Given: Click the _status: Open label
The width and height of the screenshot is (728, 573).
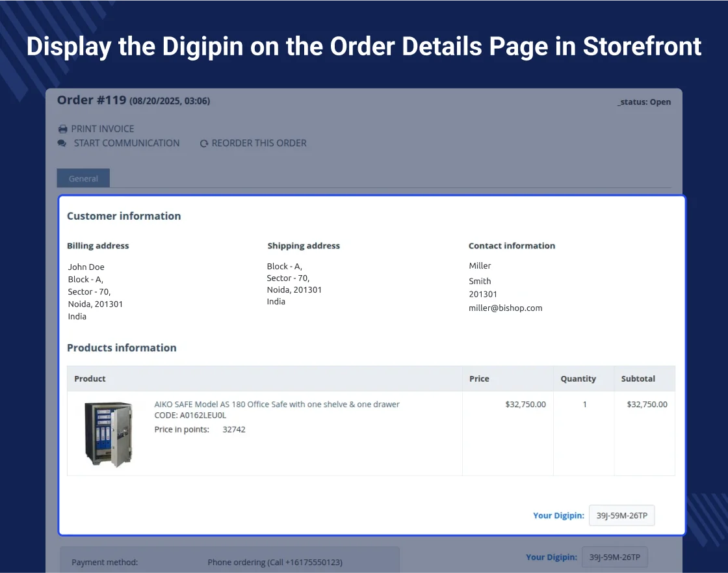Looking at the screenshot, I should coord(644,101).
